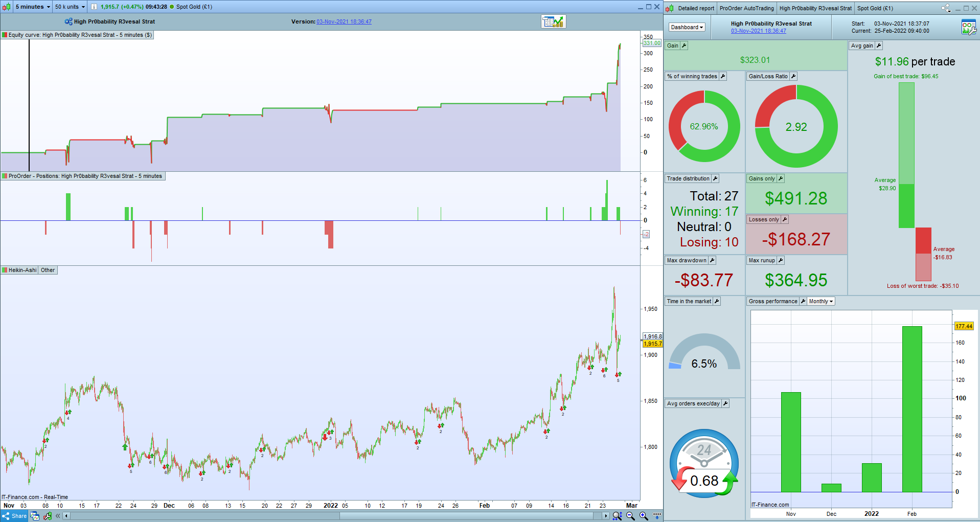The width and height of the screenshot is (980, 522).
Task: Click the Gain label button
Action: [x=673, y=46]
